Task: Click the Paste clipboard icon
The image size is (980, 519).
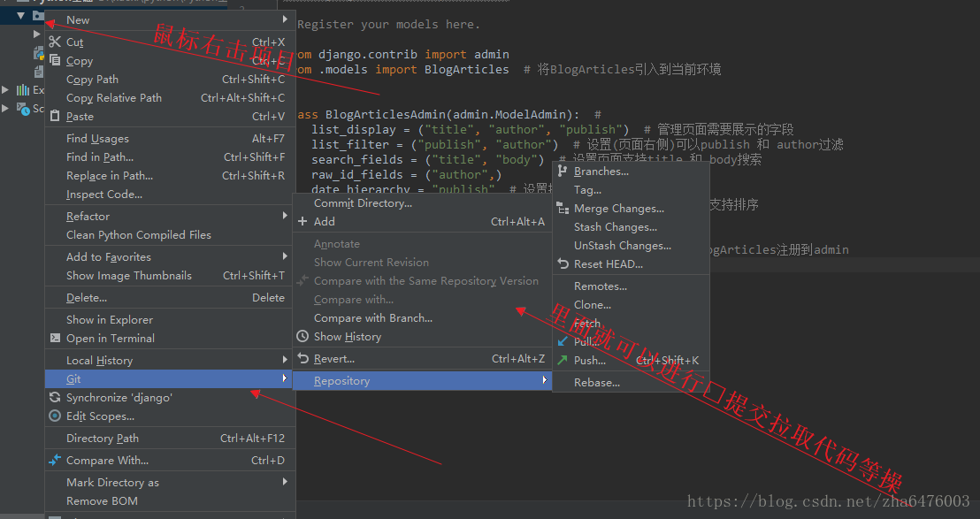Action: point(55,116)
